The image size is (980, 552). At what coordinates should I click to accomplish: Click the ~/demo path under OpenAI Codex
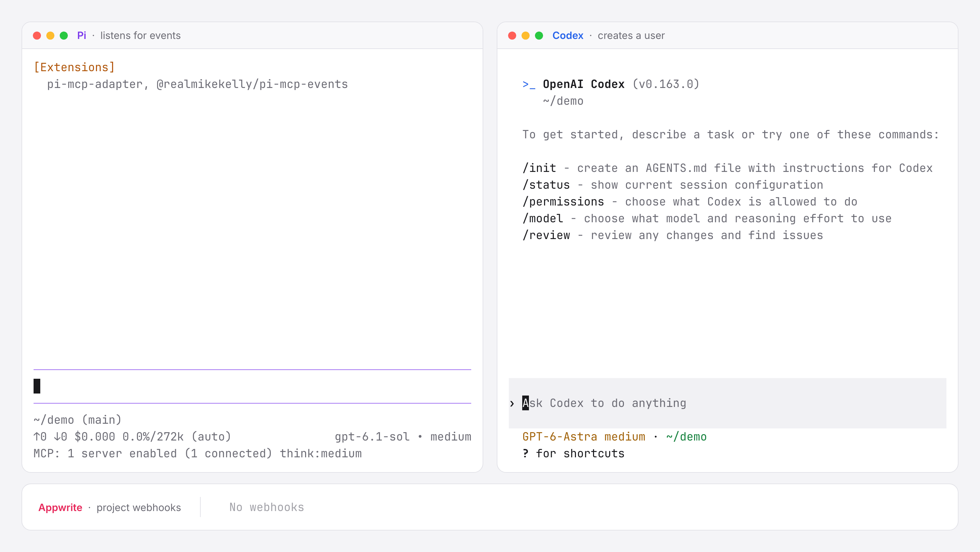point(563,101)
